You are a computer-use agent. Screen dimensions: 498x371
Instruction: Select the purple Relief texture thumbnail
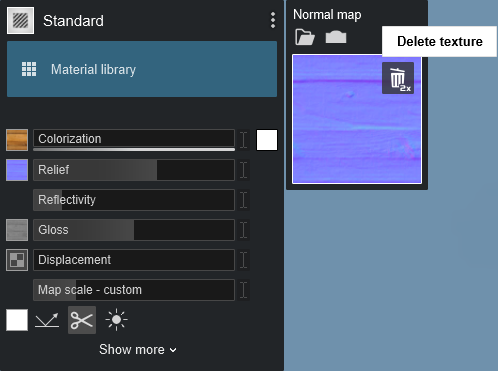point(17,170)
